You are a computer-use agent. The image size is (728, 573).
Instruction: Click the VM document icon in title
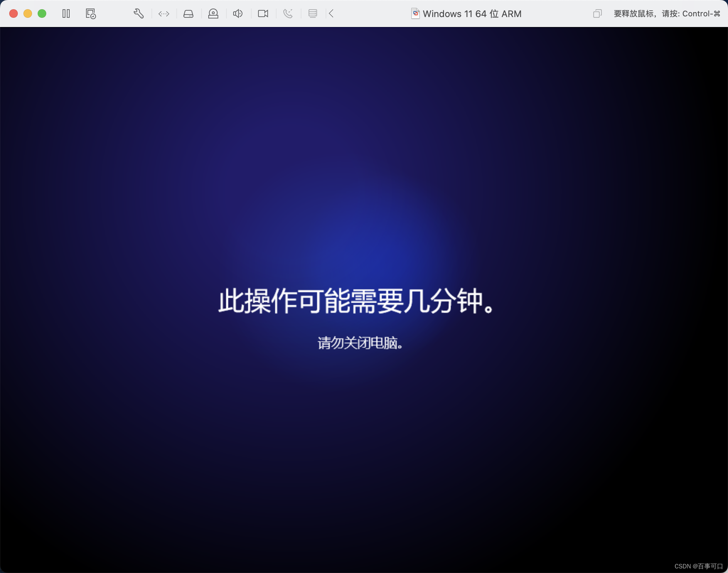pyautogui.click(x=415, y=14)
